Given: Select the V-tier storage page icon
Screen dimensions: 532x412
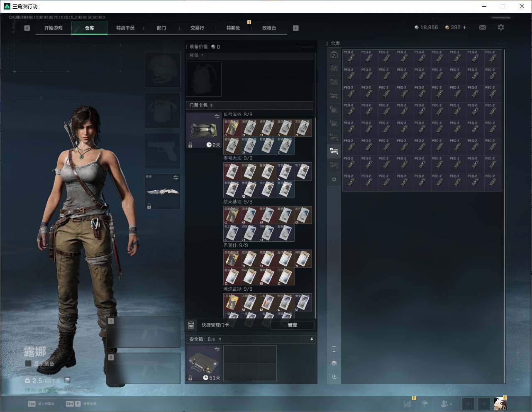Looking at the screenshot, I should pyautogui.click(x=334, y=68).
